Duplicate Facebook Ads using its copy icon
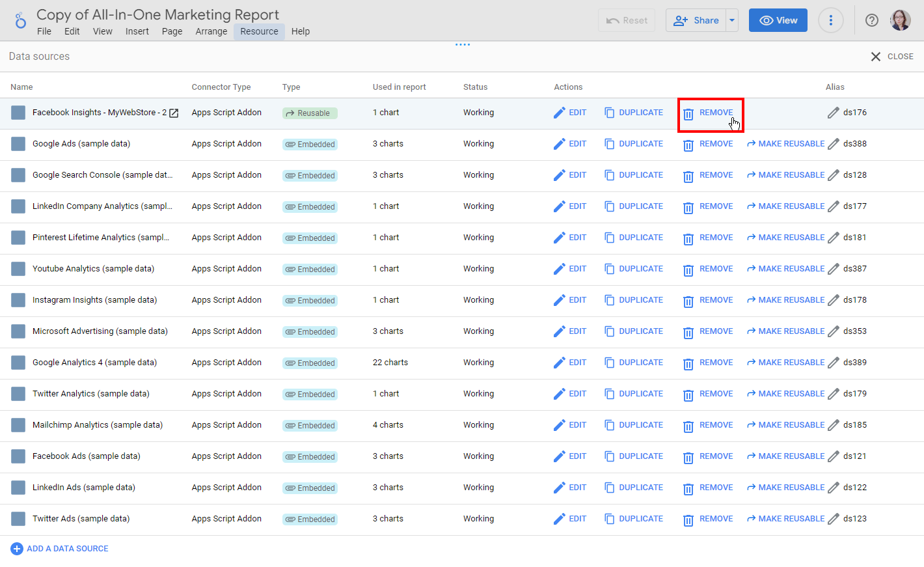The height and width of the screenshot is (567, 924). (610, 456)
